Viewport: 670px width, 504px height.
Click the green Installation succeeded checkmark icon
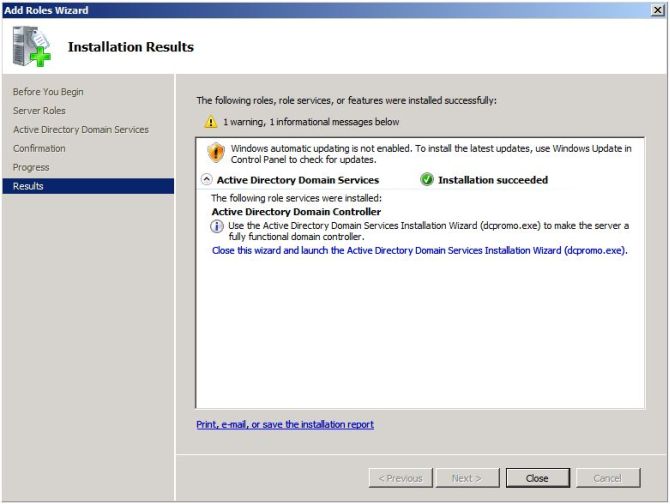(426, 180)
